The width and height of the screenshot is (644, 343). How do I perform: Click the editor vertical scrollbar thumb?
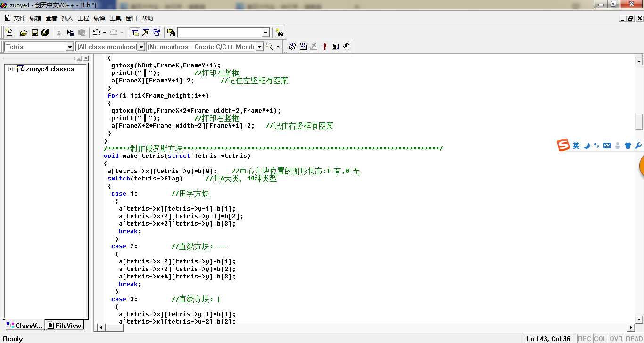[x=639, y=122]
